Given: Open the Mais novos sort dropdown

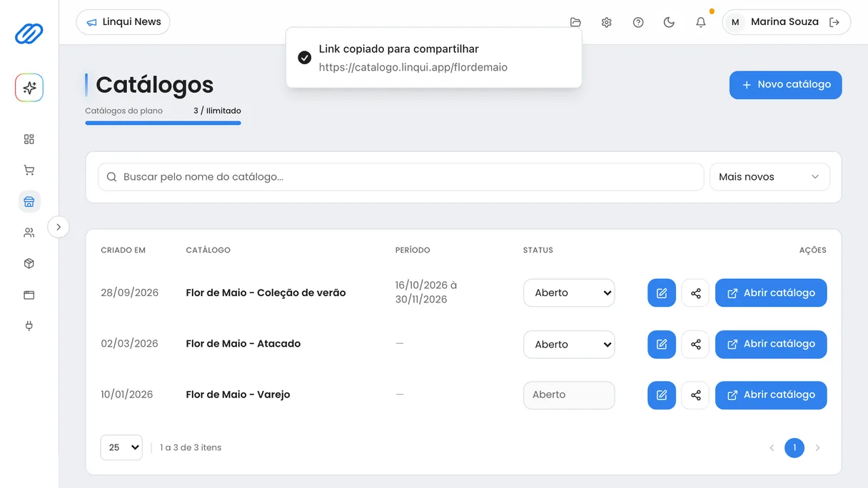Looking at the screenshot, I should [769, 177].
